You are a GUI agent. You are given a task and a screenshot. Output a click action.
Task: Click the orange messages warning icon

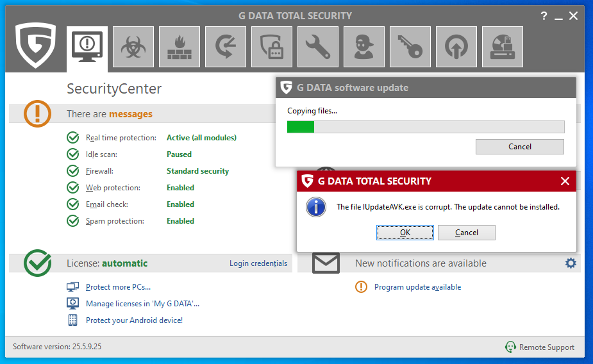coord(37,114)
